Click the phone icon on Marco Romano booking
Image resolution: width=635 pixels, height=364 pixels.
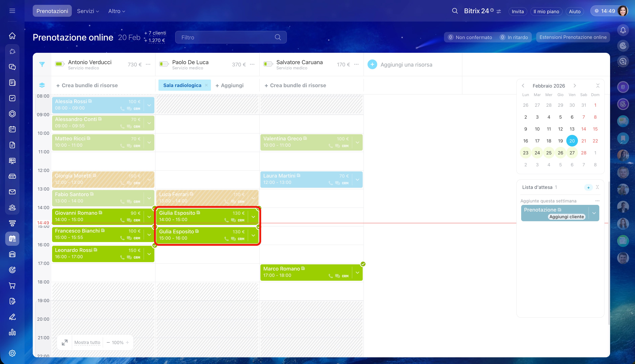tap(331, 276)
